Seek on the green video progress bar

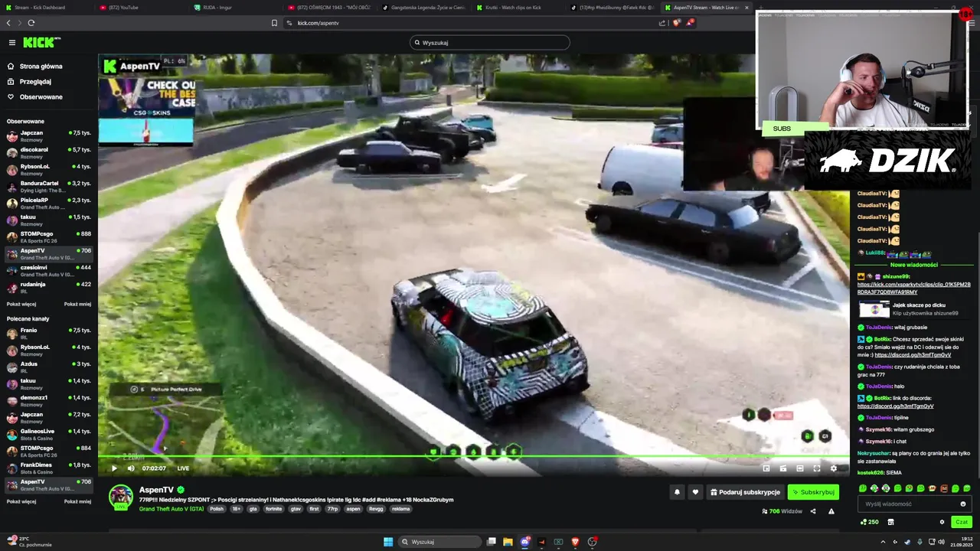point(474,458)
